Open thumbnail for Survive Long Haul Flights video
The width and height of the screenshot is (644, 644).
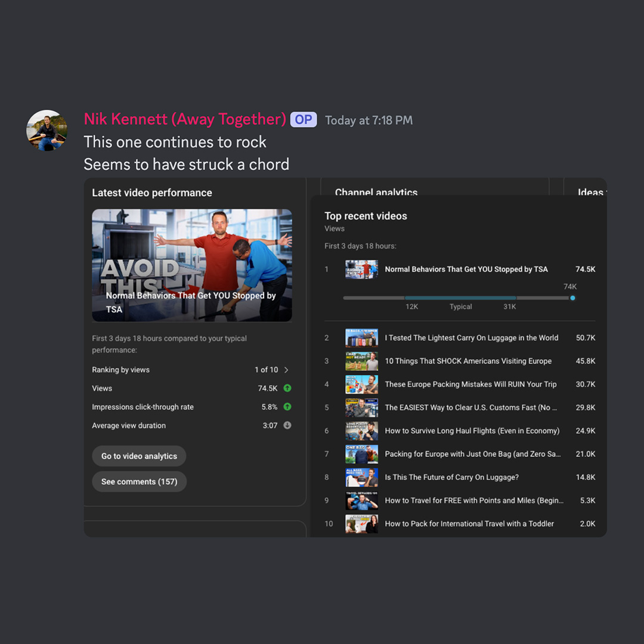361,431
